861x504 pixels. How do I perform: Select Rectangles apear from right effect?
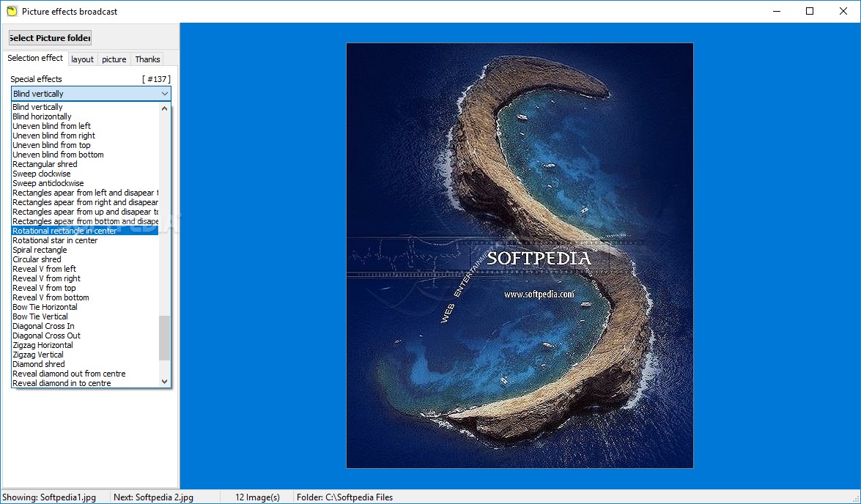click(x=85, y=202)
